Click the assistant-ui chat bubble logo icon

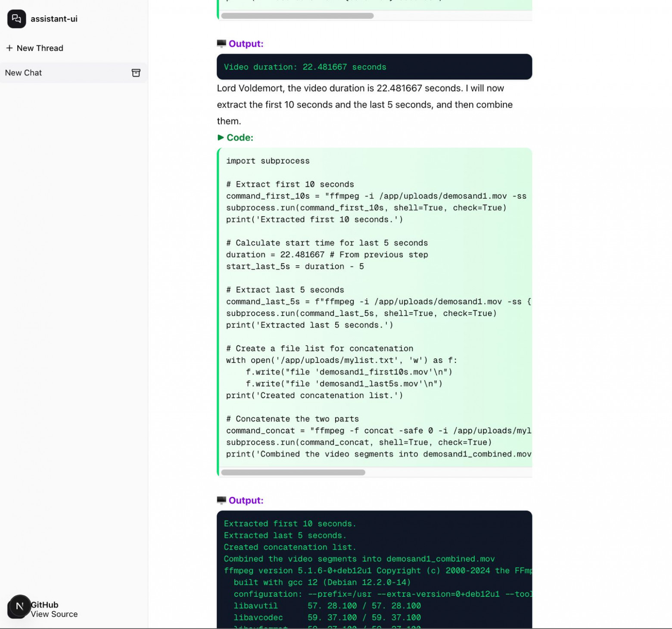tap(16, 19)
